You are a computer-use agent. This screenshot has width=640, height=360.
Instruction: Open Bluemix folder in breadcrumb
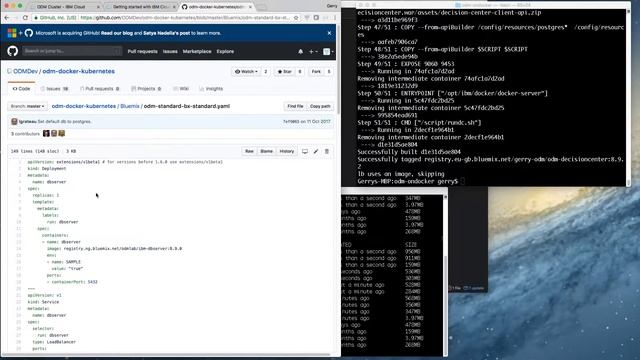tap(130, 106)
